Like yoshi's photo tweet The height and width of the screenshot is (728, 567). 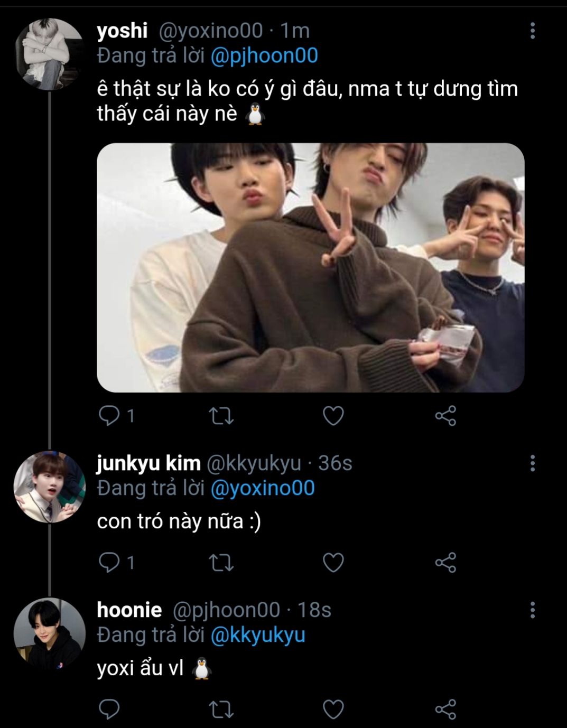333,416
